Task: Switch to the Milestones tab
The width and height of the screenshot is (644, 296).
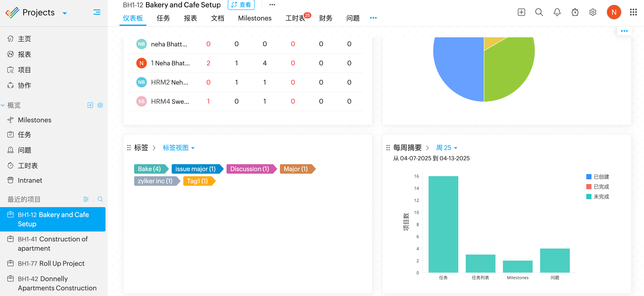Action: 254,18
